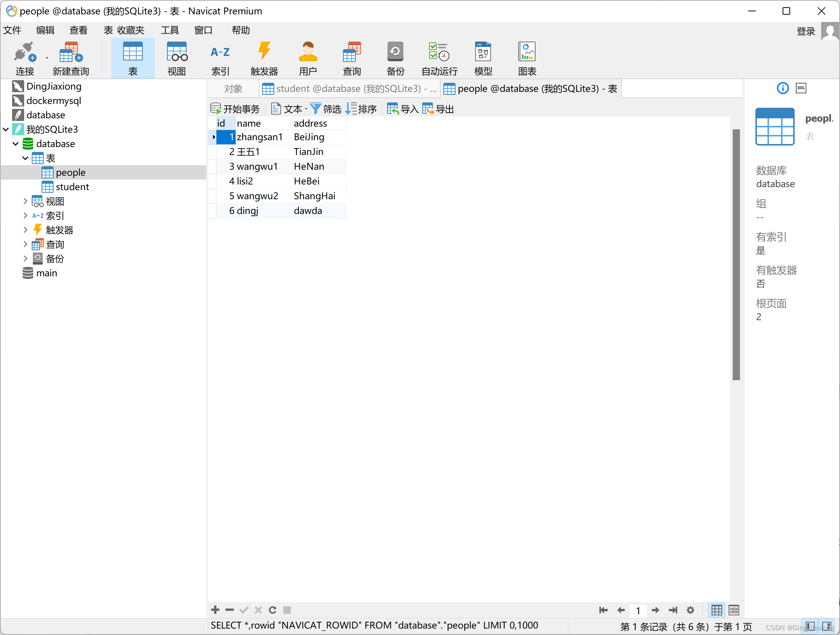Delete record with minus icon
The image size is (840, 635).
(229, 610)
